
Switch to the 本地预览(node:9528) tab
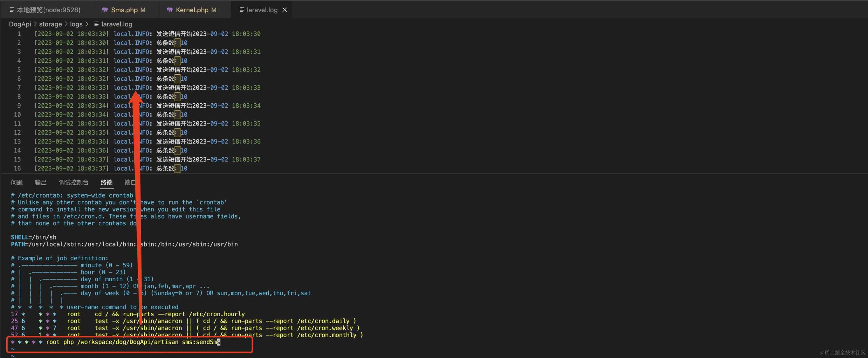tap(49, 10)
